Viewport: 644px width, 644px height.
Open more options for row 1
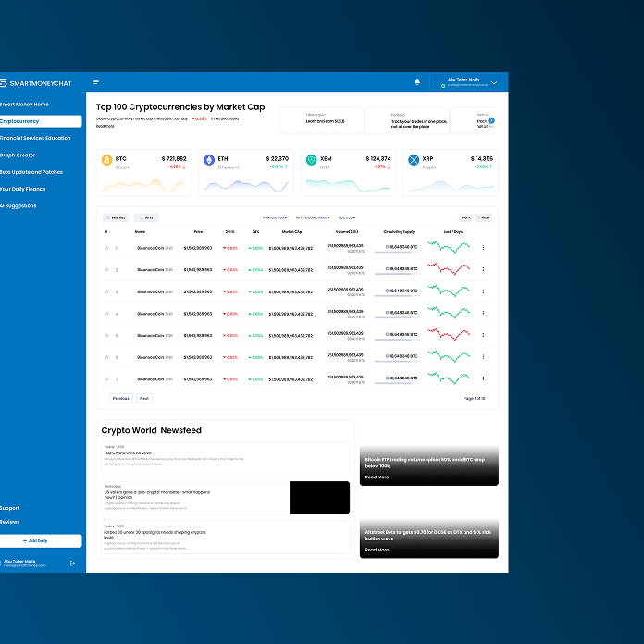483,248
